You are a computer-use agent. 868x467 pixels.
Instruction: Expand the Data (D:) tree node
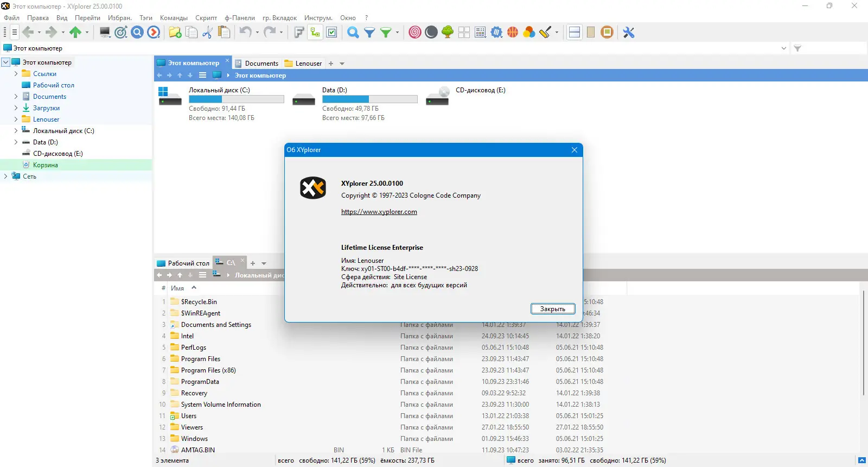[x=16, y=142]
